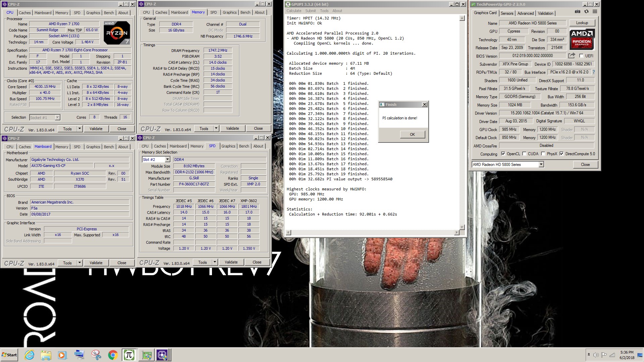Expand Tools arrow in CPU-Z Mainboard window
The image size is (644, 362).
pos(79,263)
